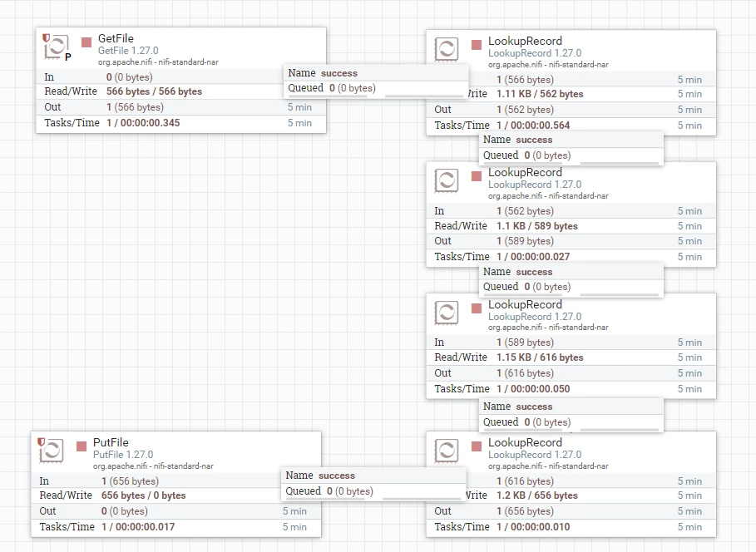Click the '1.1 KB / 589 bytes' value
This screenshot has width=756, height=552.
(x=537, y=226)
